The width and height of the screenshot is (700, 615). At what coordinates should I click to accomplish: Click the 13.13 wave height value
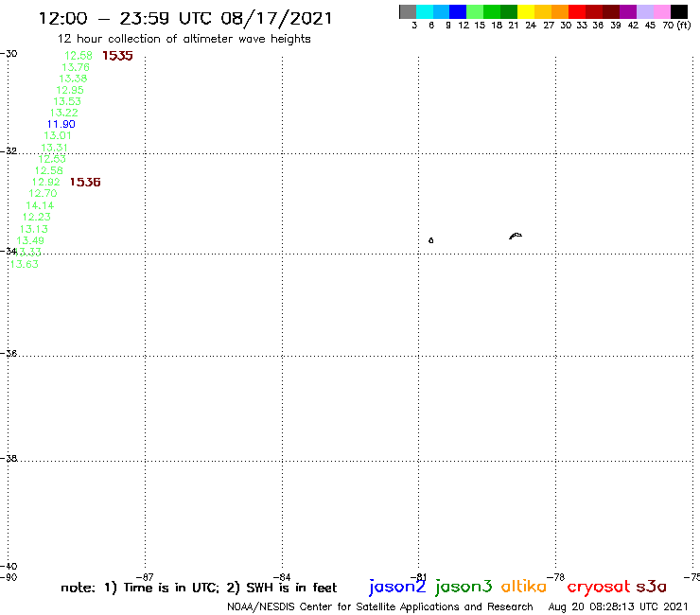click(x=34, y=229)
